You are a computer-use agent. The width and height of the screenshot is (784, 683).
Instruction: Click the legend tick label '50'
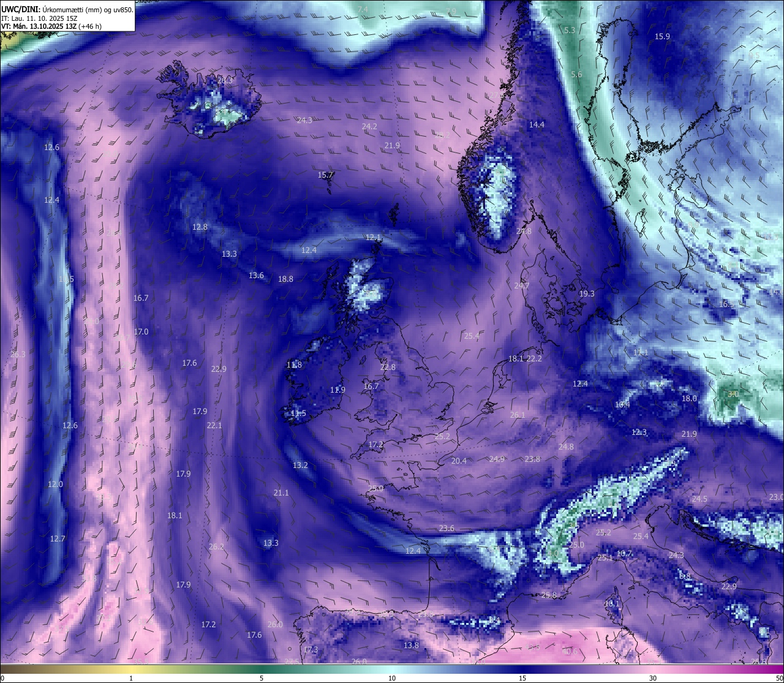tap(779, 678)
